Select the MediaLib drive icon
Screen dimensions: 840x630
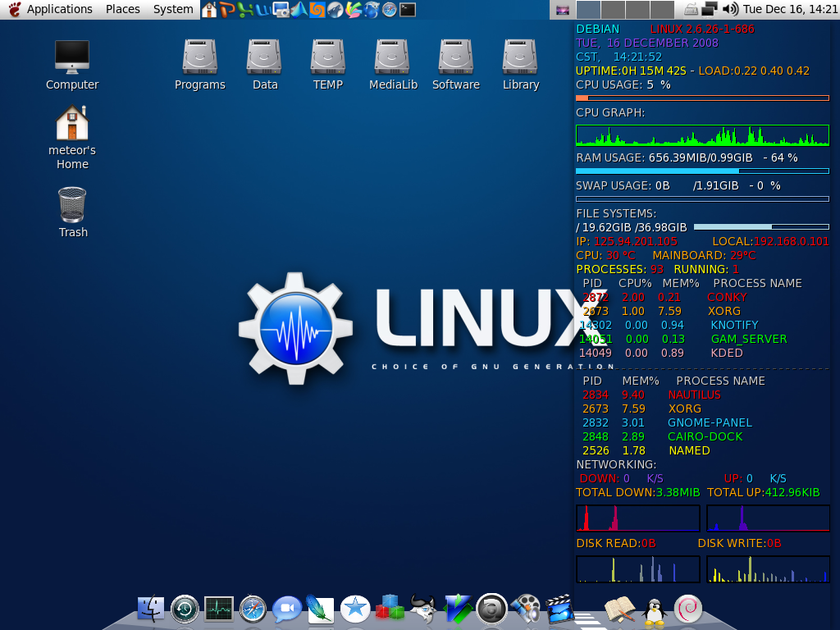(393, 65)
